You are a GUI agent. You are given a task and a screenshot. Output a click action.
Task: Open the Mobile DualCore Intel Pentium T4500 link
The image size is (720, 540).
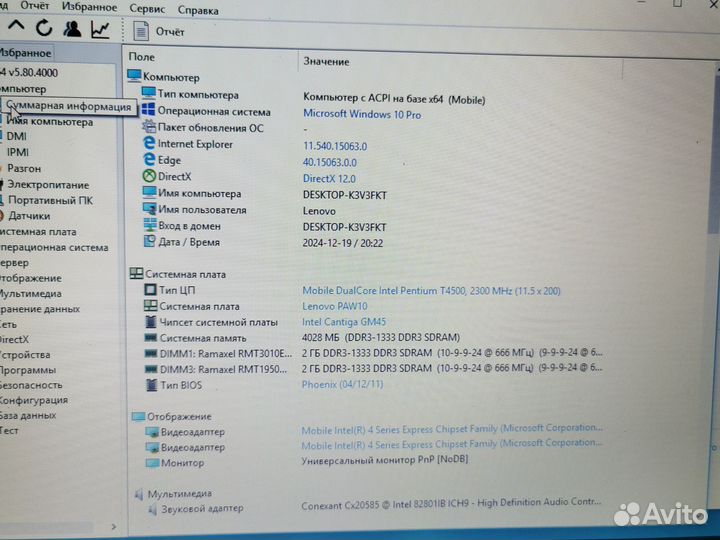[432, 291]
